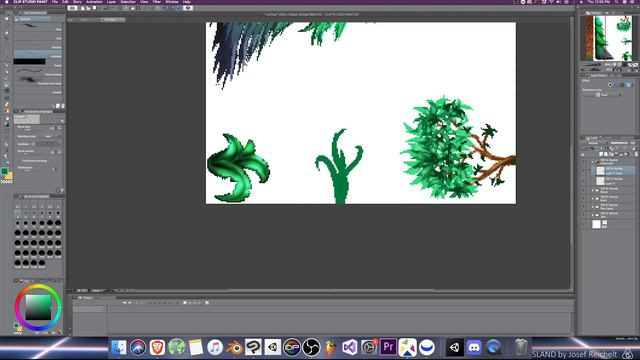Click the green color square in color wheel
The image size is (640, 360).
(38, 307)
